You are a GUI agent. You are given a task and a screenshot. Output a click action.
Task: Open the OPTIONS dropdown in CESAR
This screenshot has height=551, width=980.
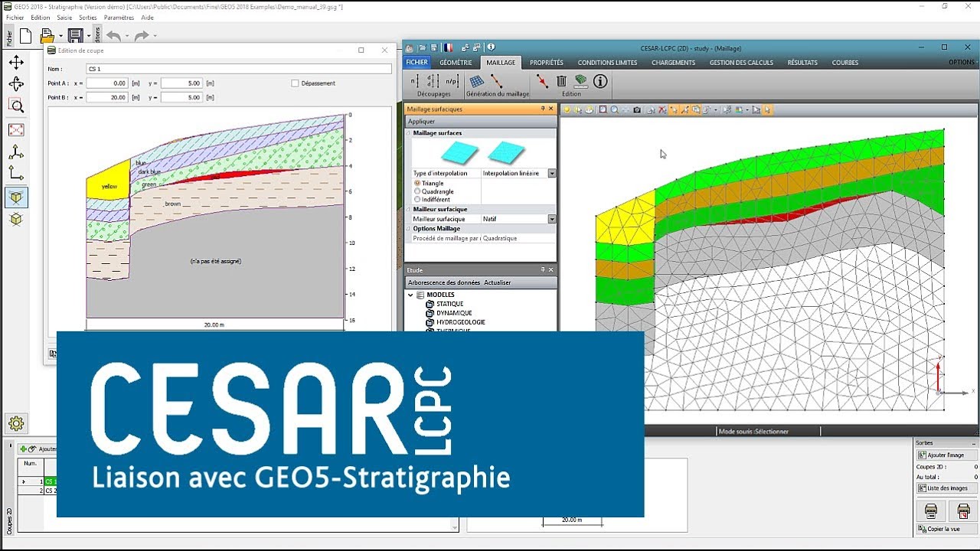tap(962, 63)
